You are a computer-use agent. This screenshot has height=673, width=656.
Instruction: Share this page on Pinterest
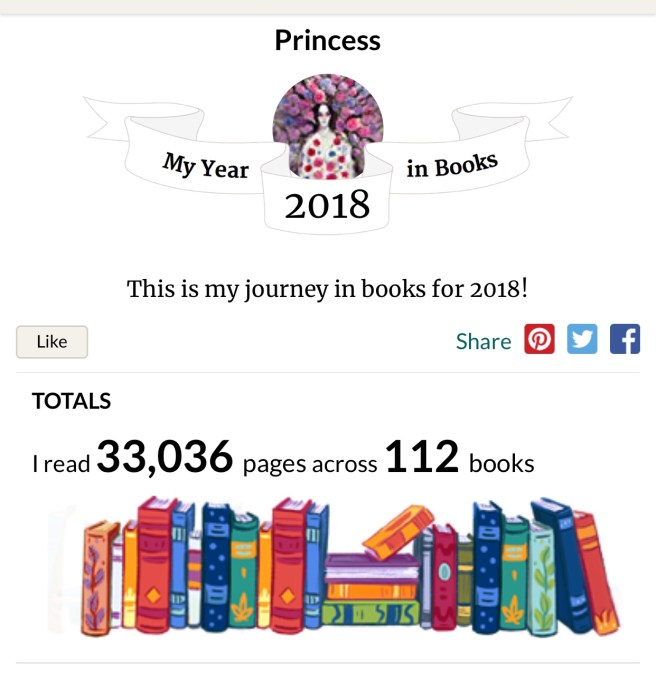[539, 340]
